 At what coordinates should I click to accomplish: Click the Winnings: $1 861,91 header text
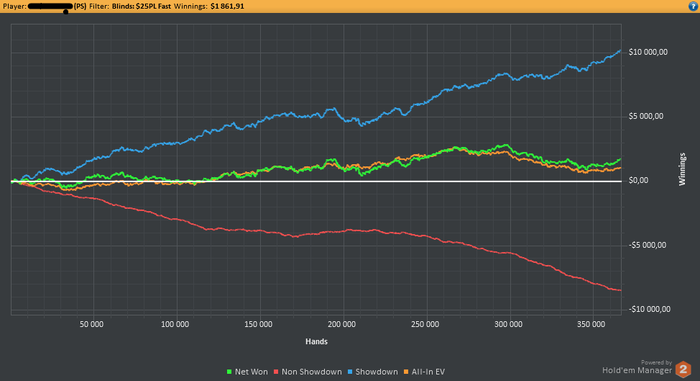pyautogui.click(x=209, y=6)
